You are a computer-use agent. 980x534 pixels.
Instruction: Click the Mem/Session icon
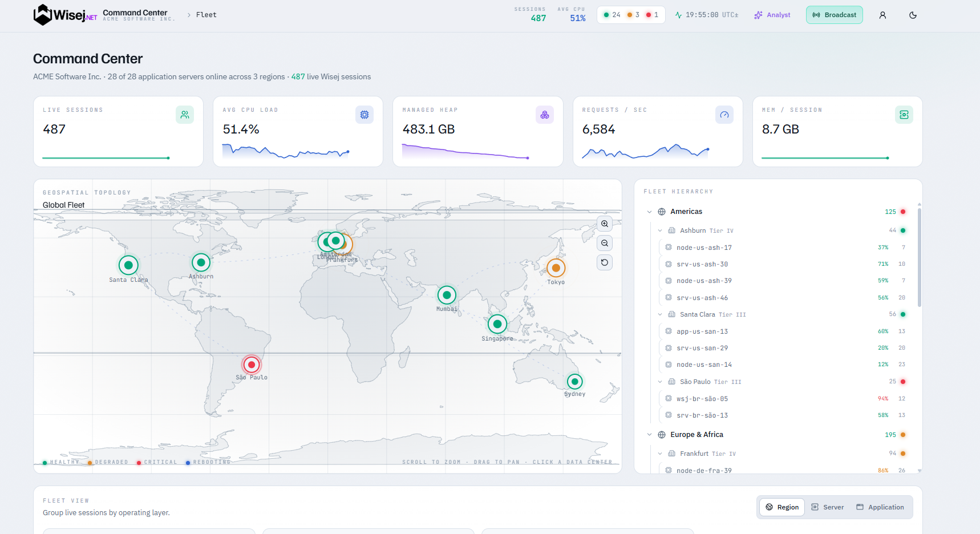[904, 115]
